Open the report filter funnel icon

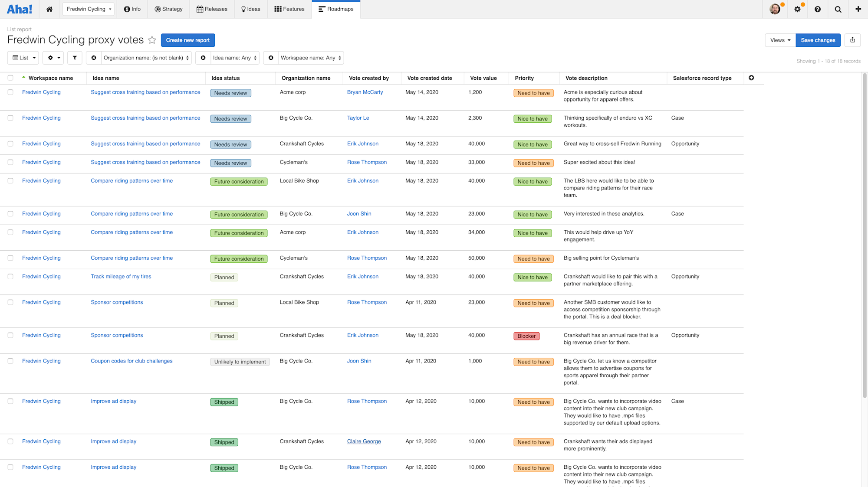point(75,58)
